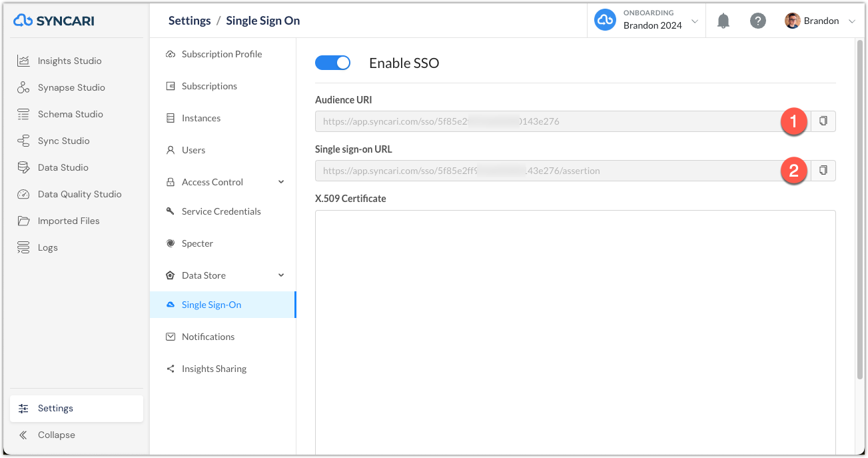Go to Subscription Profile settings
The height and width of the screenshot is (458, 868).
click(x=222, y=54)
